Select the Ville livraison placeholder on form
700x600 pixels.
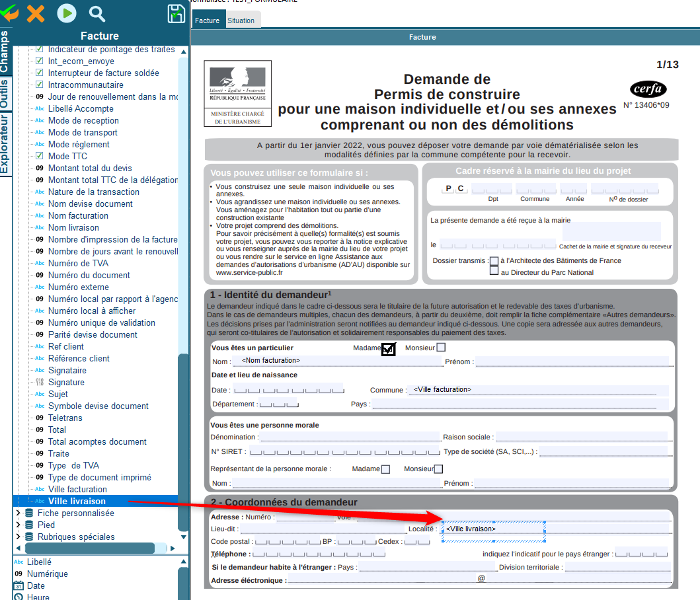pyautogui.click(x=471, y=529)
